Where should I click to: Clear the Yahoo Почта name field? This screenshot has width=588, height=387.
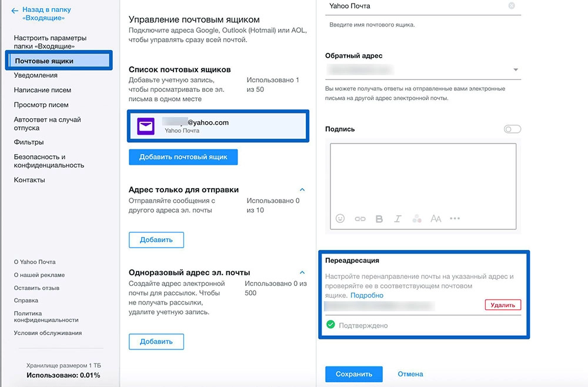[512, 6]
